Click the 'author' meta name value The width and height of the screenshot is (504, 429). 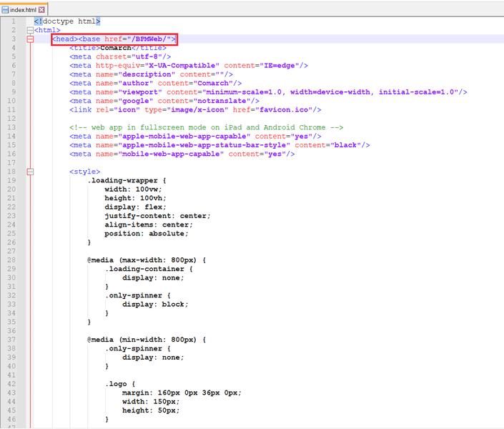135,83
